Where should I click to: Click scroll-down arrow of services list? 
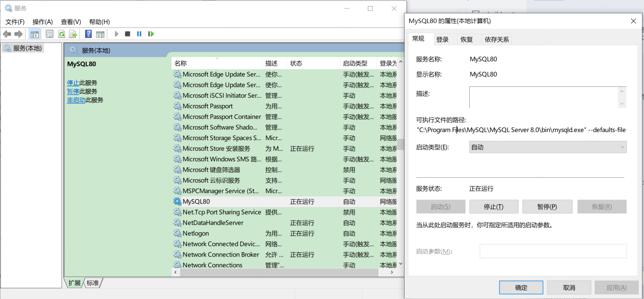point(401,264)
